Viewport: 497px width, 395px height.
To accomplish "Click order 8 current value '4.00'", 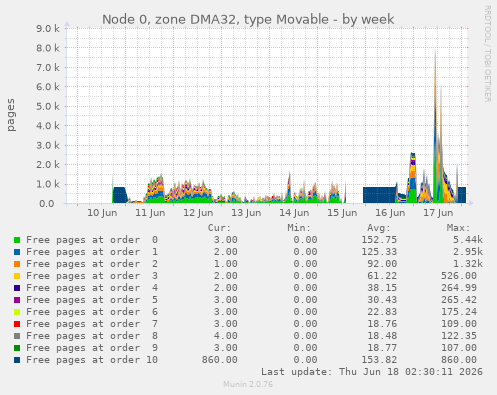I will coord(226,336).
